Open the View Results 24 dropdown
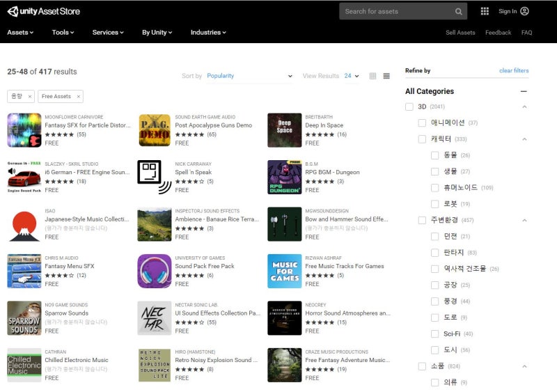Image resolution: width=557 pixels, height=392 pixels. point(352,76)
